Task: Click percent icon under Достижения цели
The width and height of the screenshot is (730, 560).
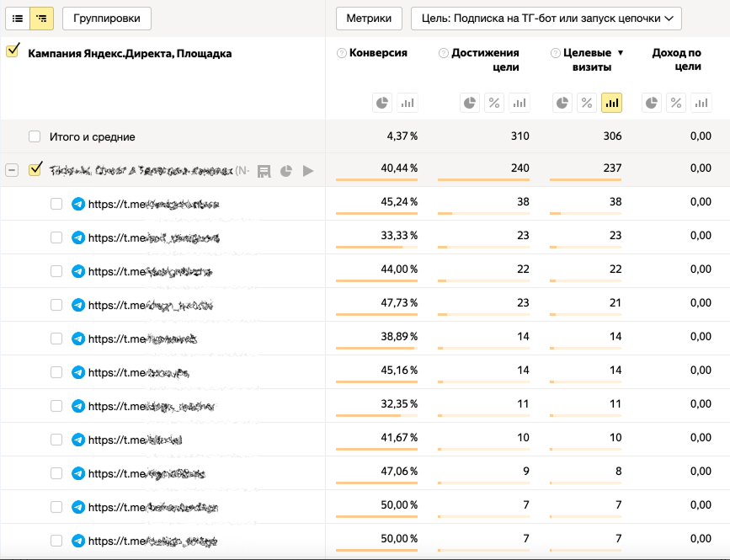Action: pos(494,103)
